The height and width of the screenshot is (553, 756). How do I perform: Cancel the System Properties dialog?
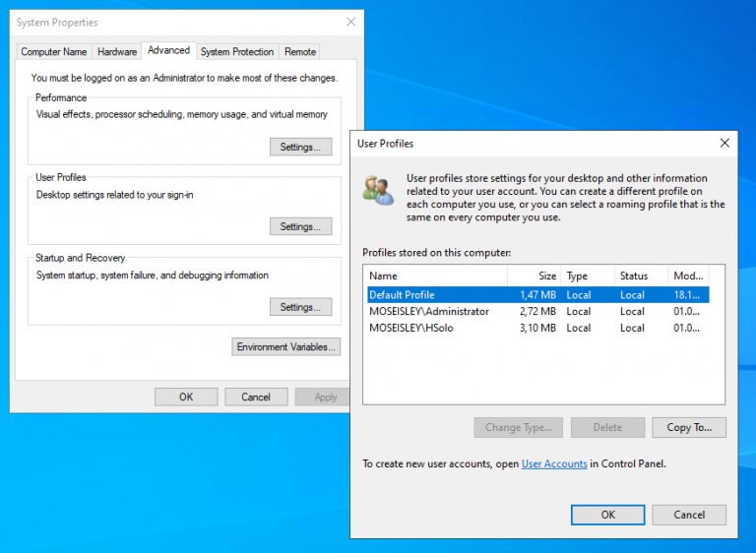coord(255,397)
